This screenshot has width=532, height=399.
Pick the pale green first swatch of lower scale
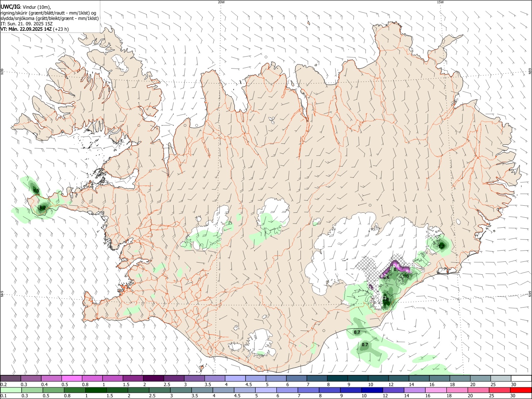click(x=11, y=390)
